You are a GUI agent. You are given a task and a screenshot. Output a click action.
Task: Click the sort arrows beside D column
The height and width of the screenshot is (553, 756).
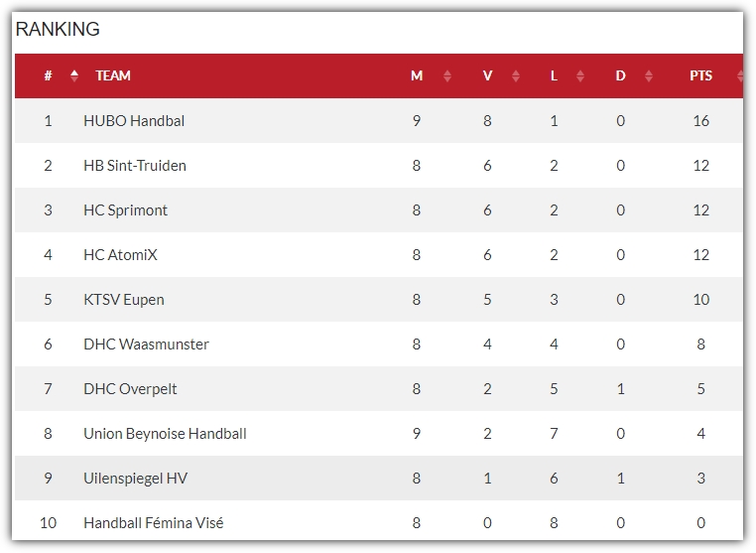649,75
